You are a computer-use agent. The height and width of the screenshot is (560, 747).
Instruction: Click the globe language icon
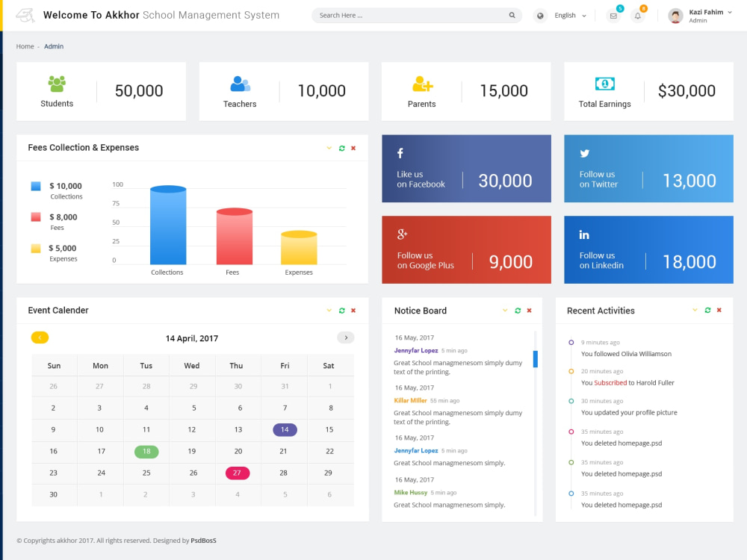pos(540,16)
